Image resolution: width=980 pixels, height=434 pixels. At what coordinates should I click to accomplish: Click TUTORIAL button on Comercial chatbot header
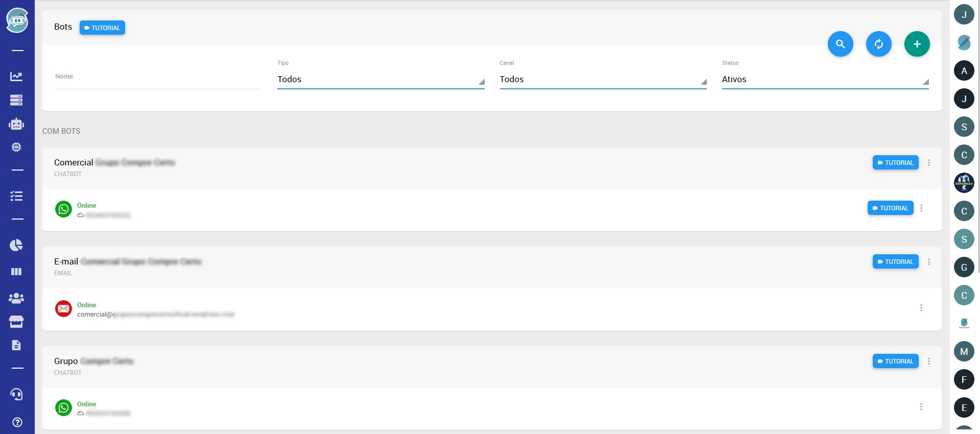point(895,162)
